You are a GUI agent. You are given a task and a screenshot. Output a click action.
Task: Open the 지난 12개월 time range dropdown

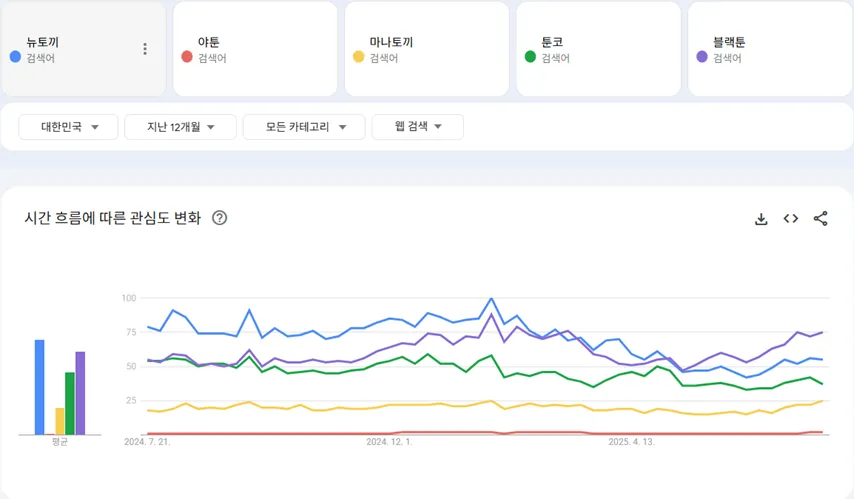[x=181, y=127]
